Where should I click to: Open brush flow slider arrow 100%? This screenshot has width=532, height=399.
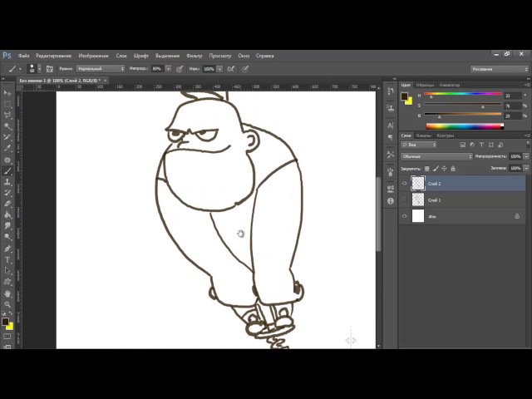pos(219,69)
